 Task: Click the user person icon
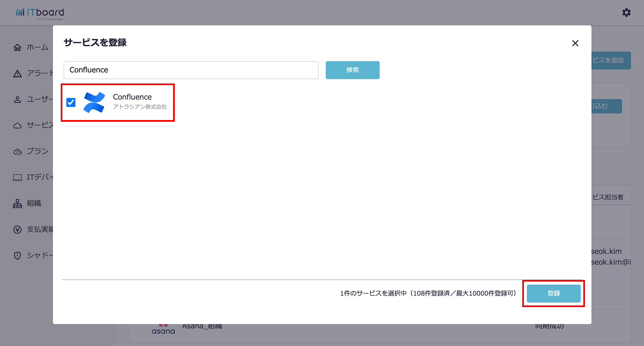click(17, 100)
